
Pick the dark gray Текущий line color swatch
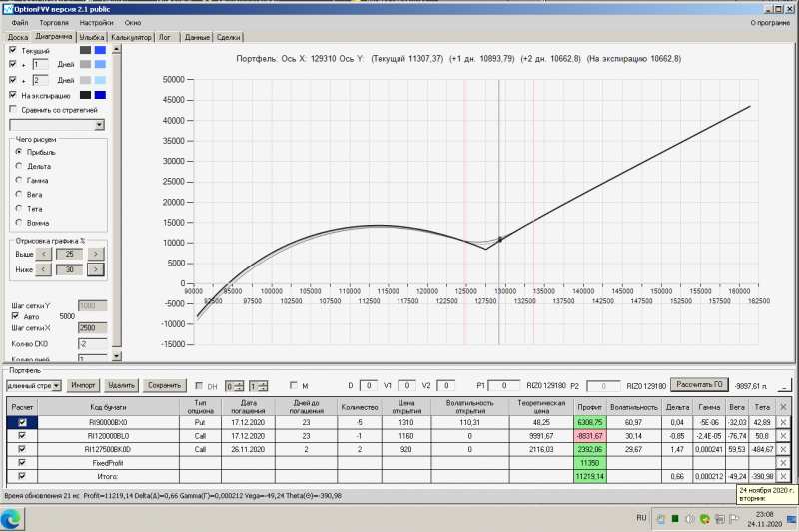point(86,50)
